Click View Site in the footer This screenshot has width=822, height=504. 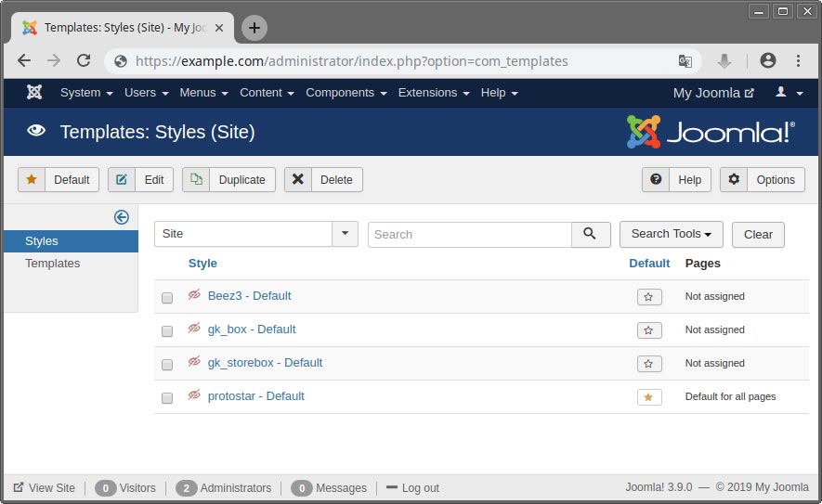click(x=45, y=488)
